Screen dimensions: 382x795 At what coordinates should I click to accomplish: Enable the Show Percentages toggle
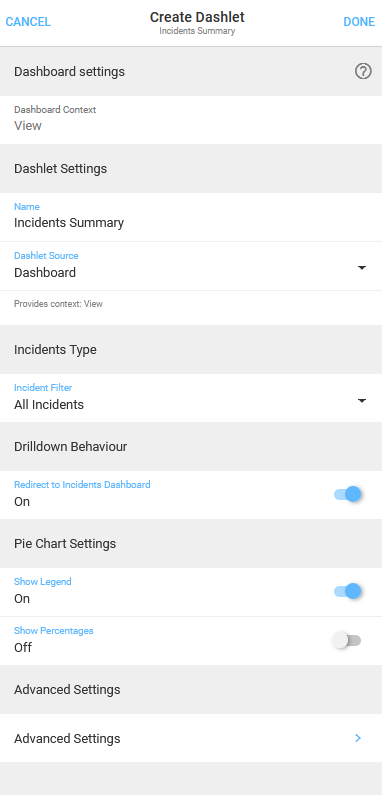coord(347,640)
